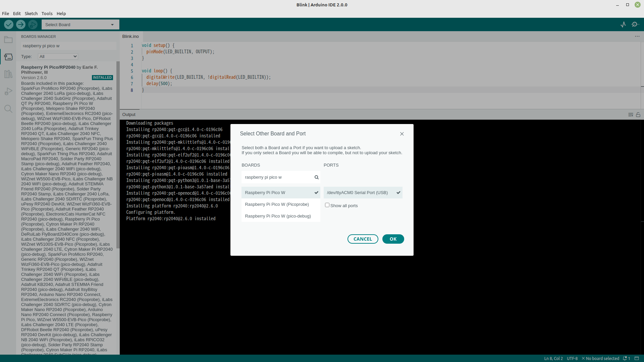This screenshot has height=362, width=644.
Task: Click 'Raspberry Pi Pico/RP2040' package title
Action: [48, 67]
